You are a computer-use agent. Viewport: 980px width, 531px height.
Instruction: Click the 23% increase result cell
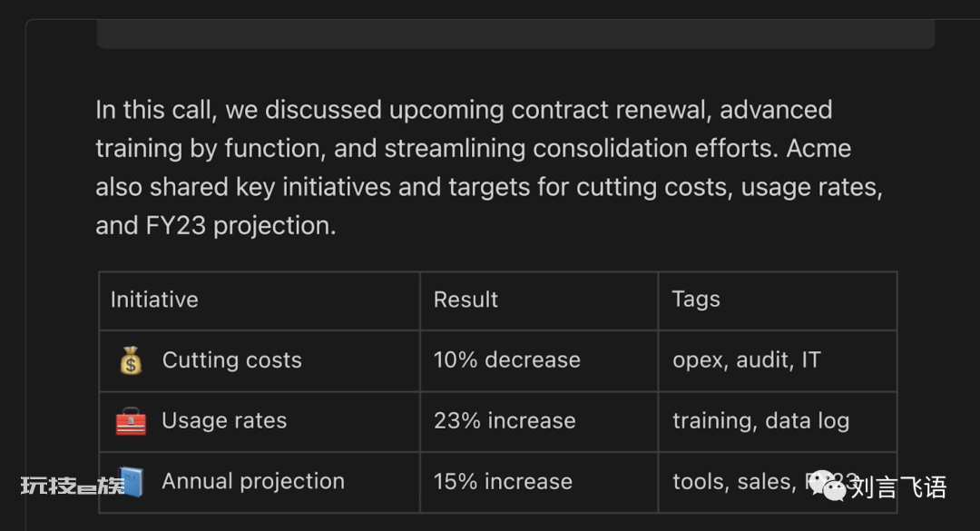point(539,421)
